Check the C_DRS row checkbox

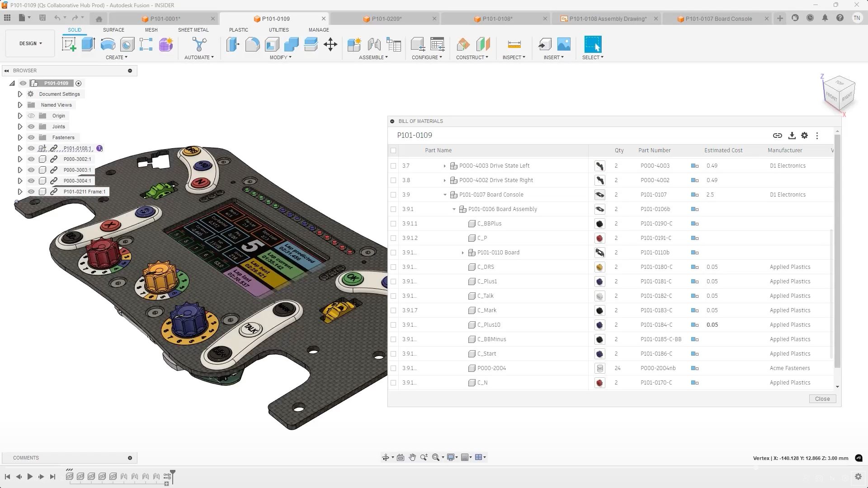point(393,267)
